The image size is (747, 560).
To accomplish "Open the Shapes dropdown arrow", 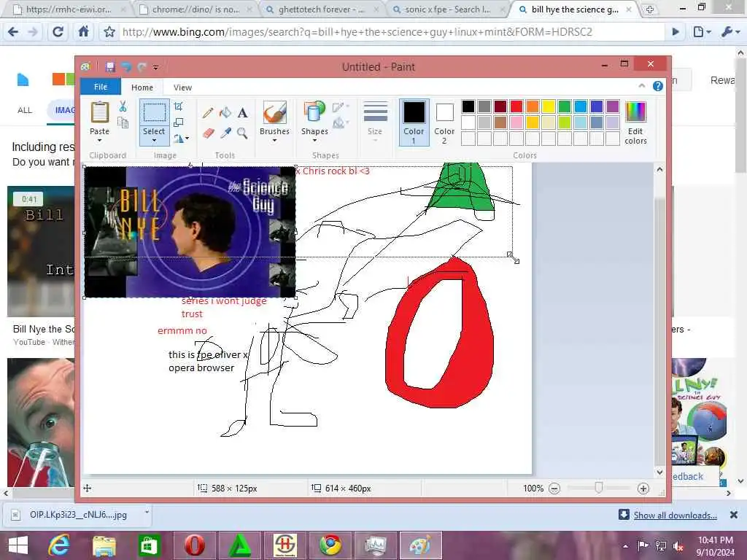I will point(314,141).
